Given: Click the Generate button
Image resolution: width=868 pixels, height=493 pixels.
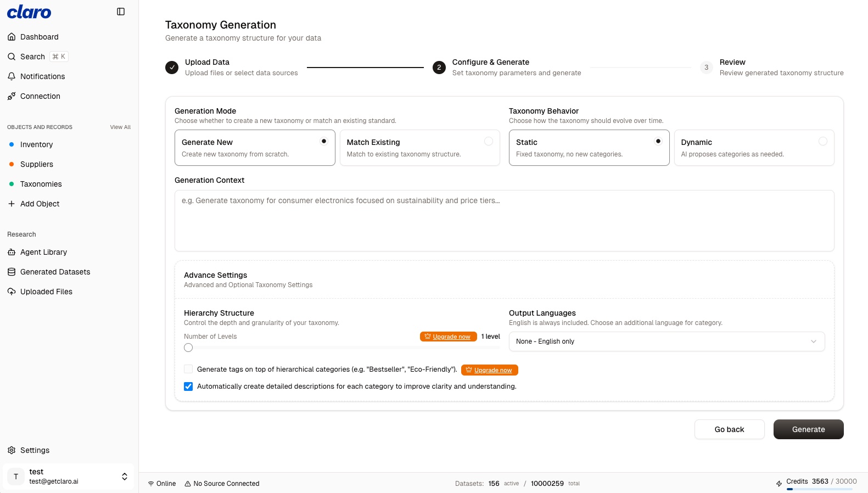Looking at the screenshot, I should pos(808,429).
